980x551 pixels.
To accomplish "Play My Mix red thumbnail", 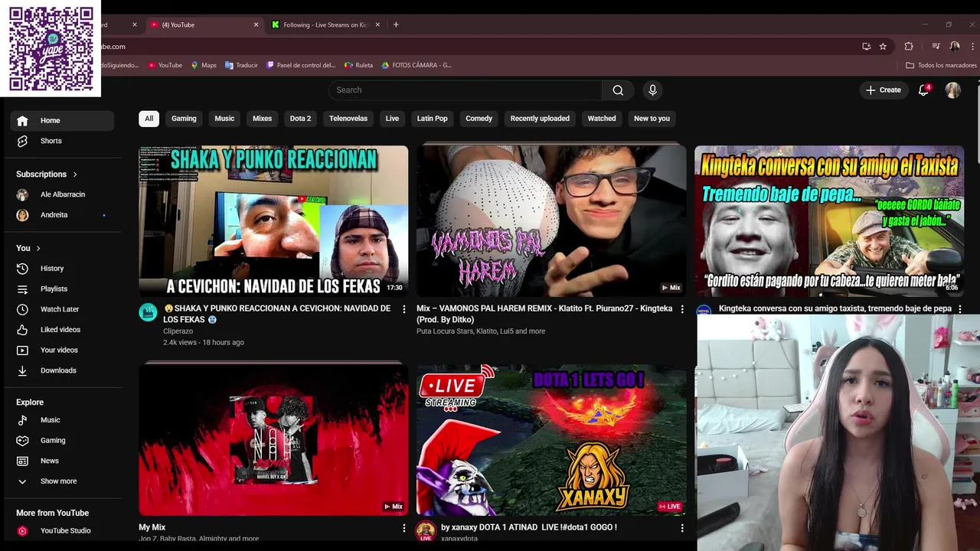I will pyautogui.click(x=273, y=439).
